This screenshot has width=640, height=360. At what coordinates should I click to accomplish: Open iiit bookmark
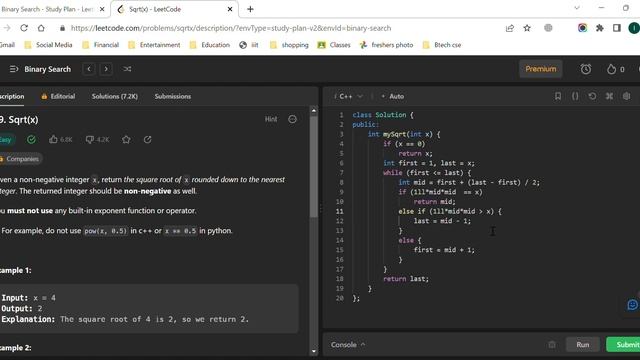coord(249,45)
